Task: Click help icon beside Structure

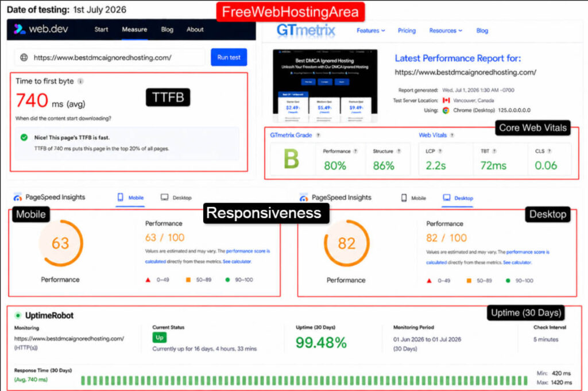Action: pos(399,151)
